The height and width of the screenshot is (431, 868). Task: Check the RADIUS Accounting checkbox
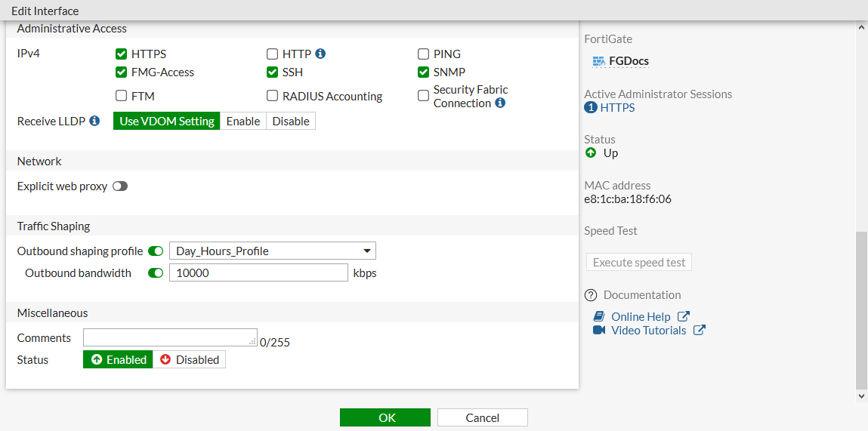coord(273,96)
